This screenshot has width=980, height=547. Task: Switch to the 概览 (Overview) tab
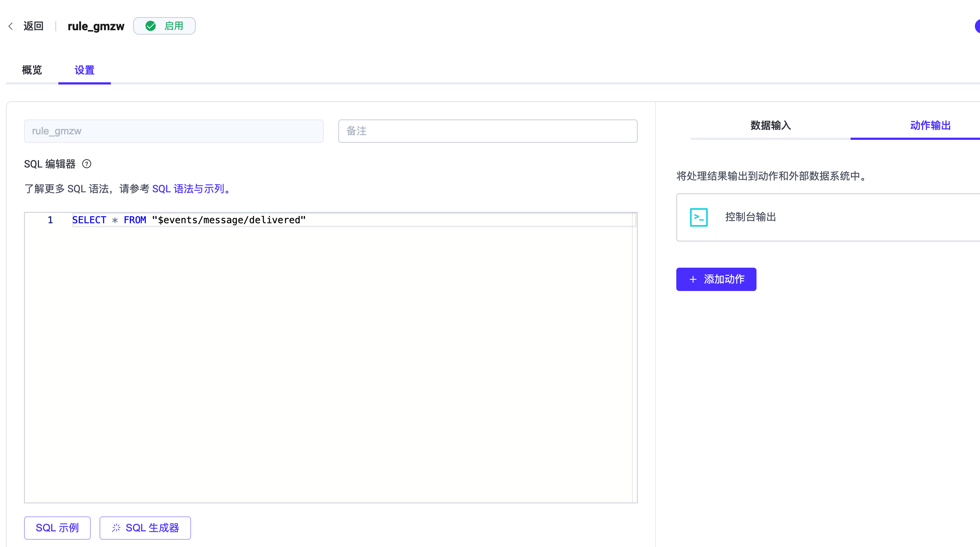tap(32, 70)
